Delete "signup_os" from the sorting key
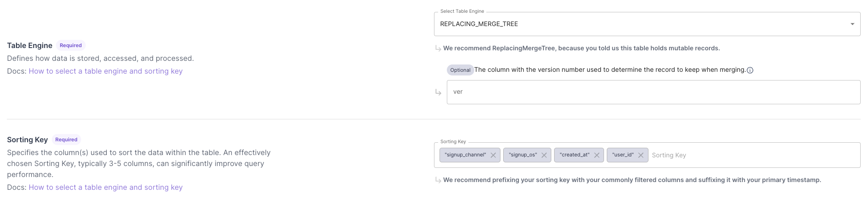 (x=544, y=155)
